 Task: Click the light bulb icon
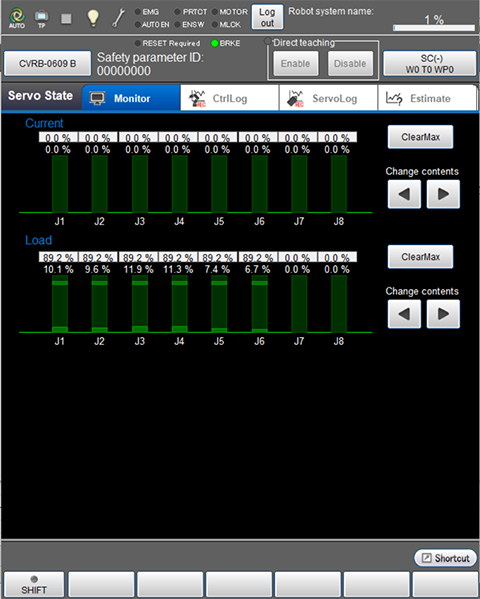tap(93, 18)
